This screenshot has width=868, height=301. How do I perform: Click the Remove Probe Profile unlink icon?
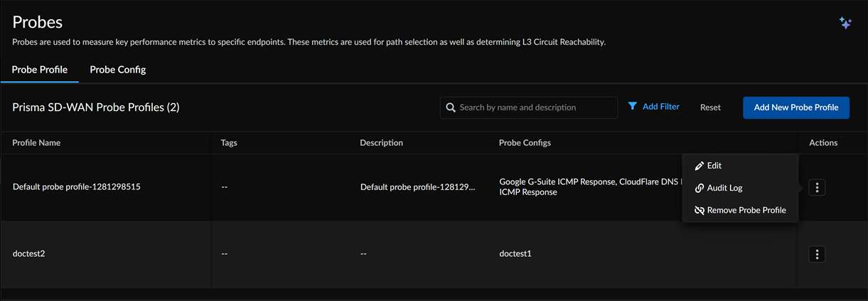point(700,211)
